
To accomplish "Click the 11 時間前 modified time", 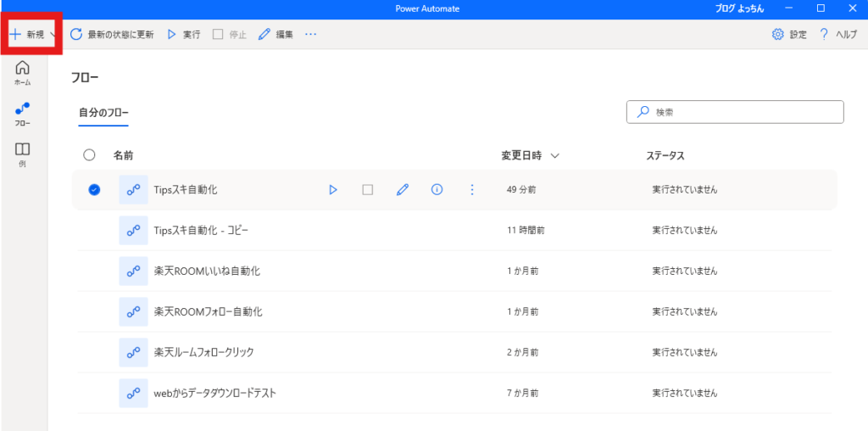I will pos(526,231).
